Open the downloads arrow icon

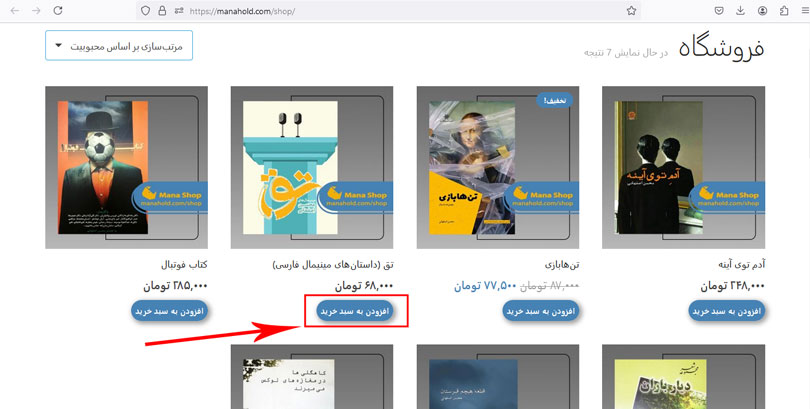coord(740,10)
